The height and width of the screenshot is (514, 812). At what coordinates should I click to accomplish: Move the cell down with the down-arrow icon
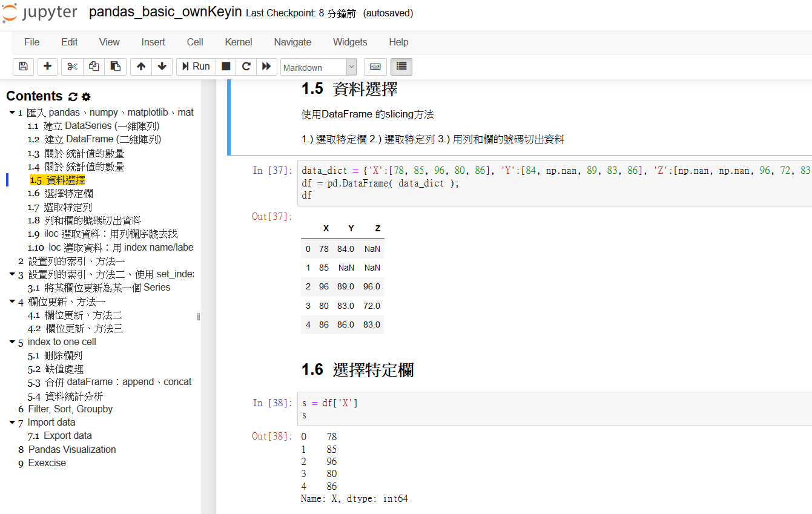162,67
